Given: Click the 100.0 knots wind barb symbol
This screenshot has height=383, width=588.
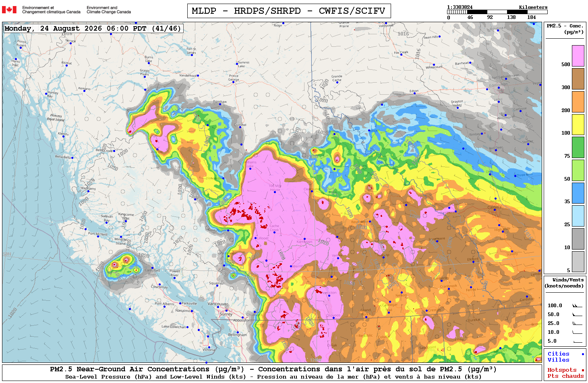Looking at the screenshot, I should click(x=577, y=306).
